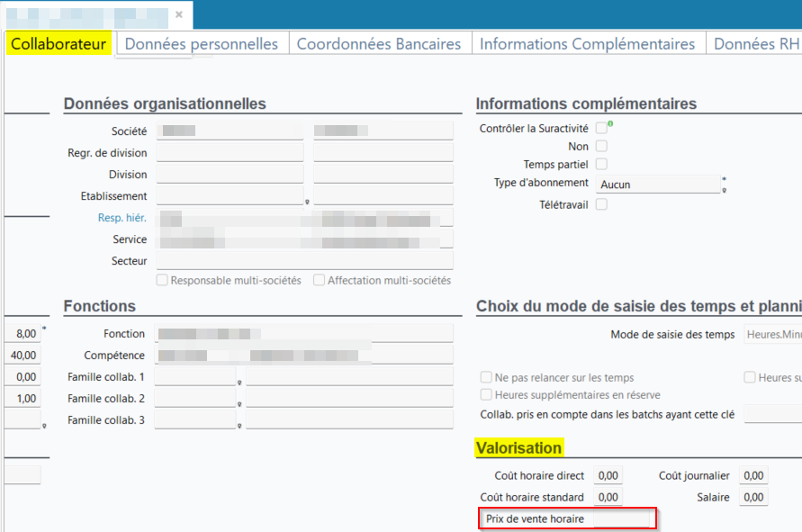
Task: Open the Coordonnées Bancaires tab
Action: (x=378, y=43)
